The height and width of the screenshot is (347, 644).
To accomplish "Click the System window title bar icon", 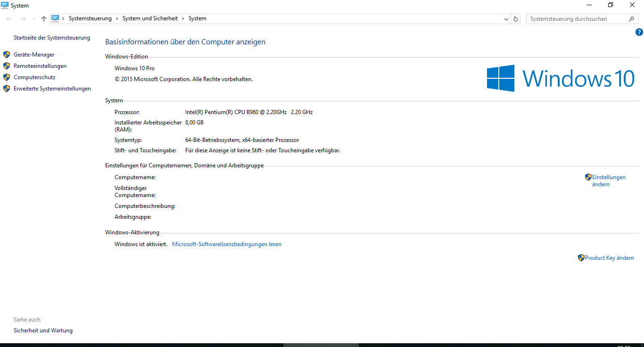I will click(5, 5).
